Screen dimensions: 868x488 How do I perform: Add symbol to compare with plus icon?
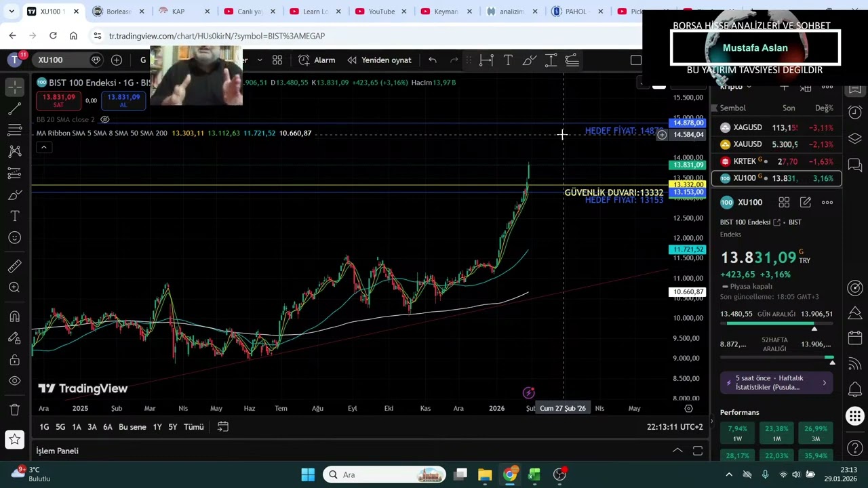(117, 60)
